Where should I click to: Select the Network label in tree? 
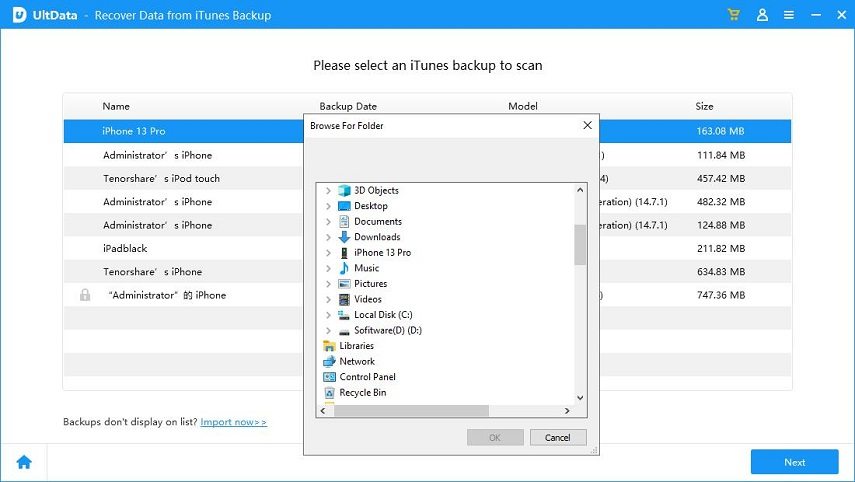(357, 362)
